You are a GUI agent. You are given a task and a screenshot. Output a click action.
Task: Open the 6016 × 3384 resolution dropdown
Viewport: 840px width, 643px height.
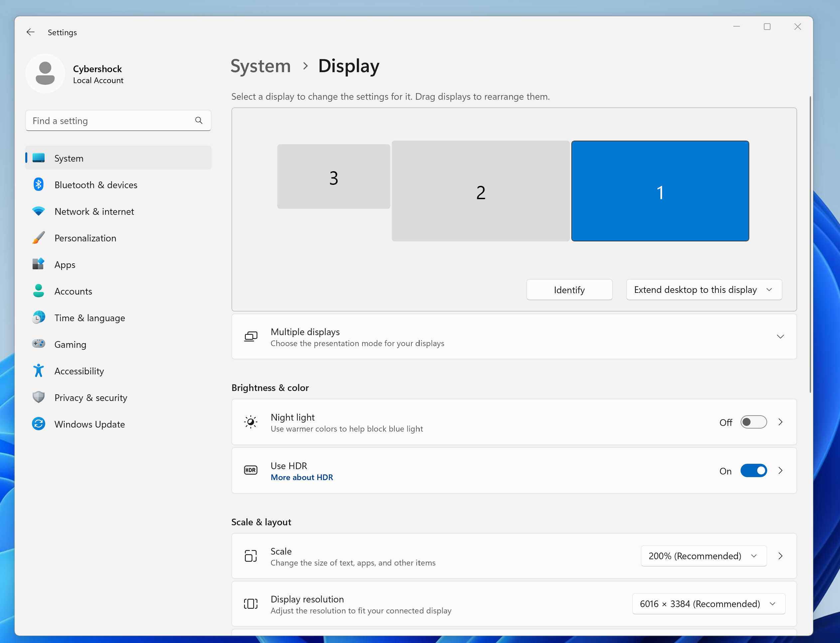(x=708, y=604)
